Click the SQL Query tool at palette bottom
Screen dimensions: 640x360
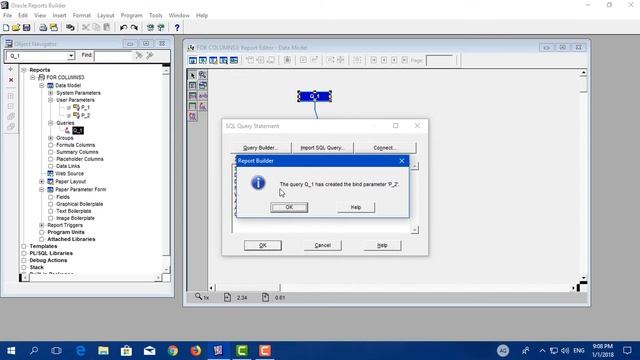point(193,116)
